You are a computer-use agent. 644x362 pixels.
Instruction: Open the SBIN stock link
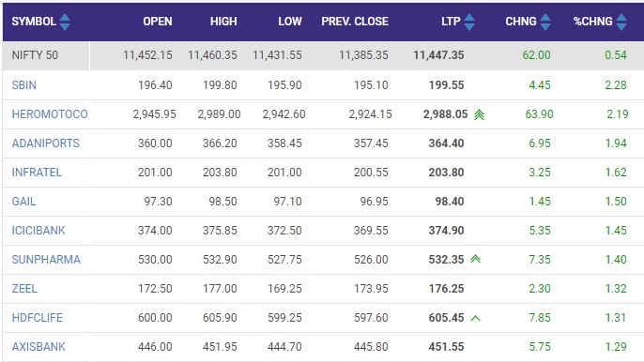click(x=23, y=85)
